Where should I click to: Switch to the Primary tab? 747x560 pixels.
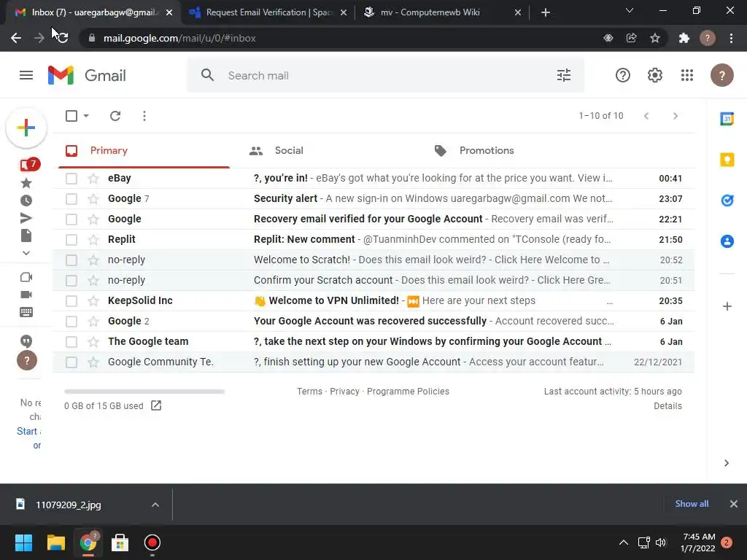[x=144, y=151]
